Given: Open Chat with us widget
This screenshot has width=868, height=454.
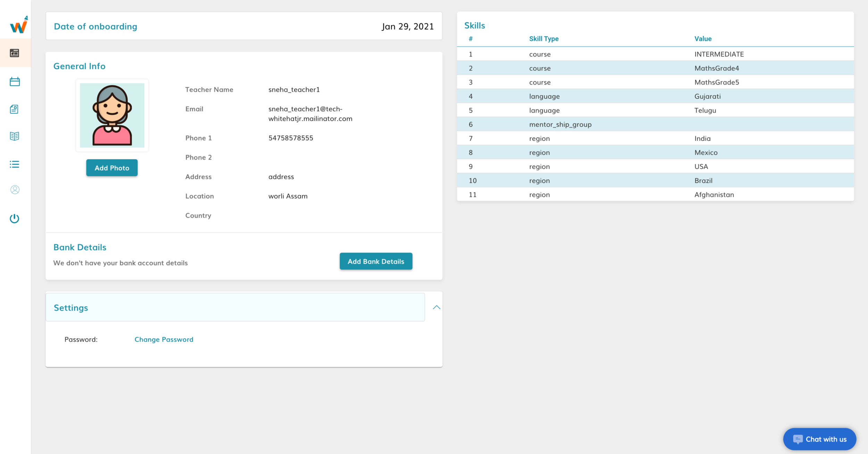Looking at the screenshot, I should click(819, 439).
